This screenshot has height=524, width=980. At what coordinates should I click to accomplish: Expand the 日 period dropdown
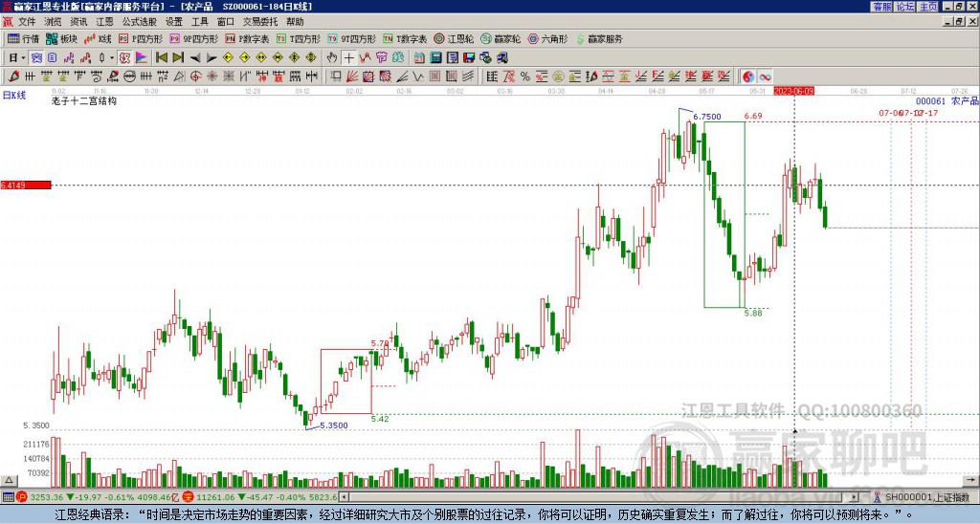click(x=23, y=58)
